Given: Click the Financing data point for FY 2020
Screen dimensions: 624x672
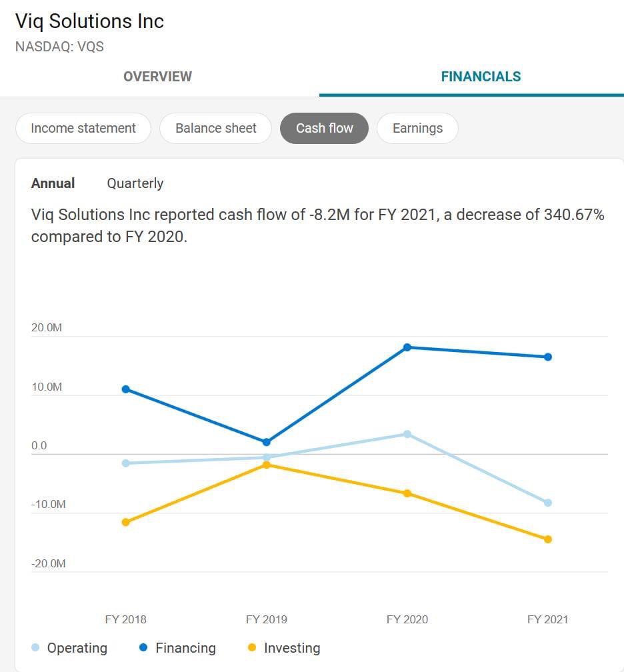Looking at the screenshot, I should pos(407,347).
